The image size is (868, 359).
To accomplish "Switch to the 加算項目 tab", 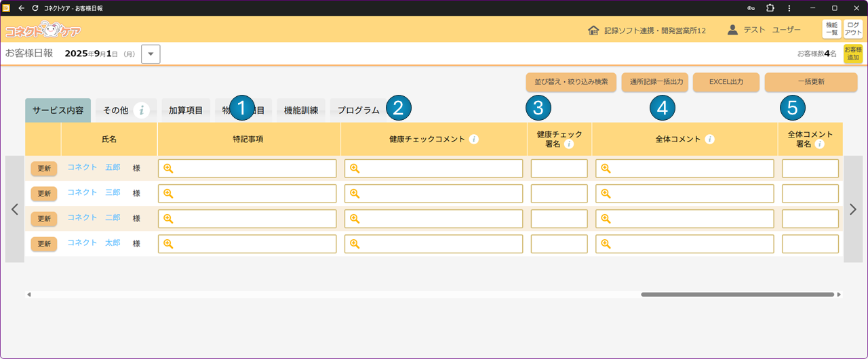I will click(186, 110).
